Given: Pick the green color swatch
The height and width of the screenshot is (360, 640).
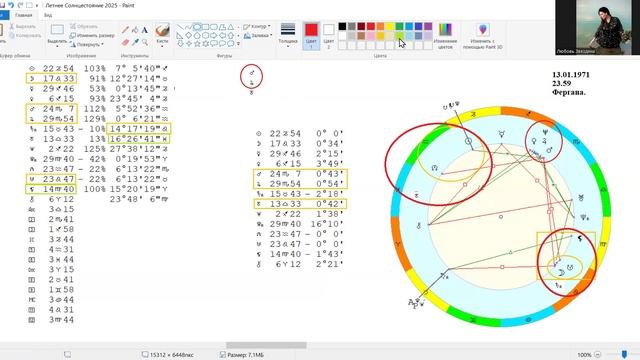Looking at the screenshot, I should pos(400,27).
